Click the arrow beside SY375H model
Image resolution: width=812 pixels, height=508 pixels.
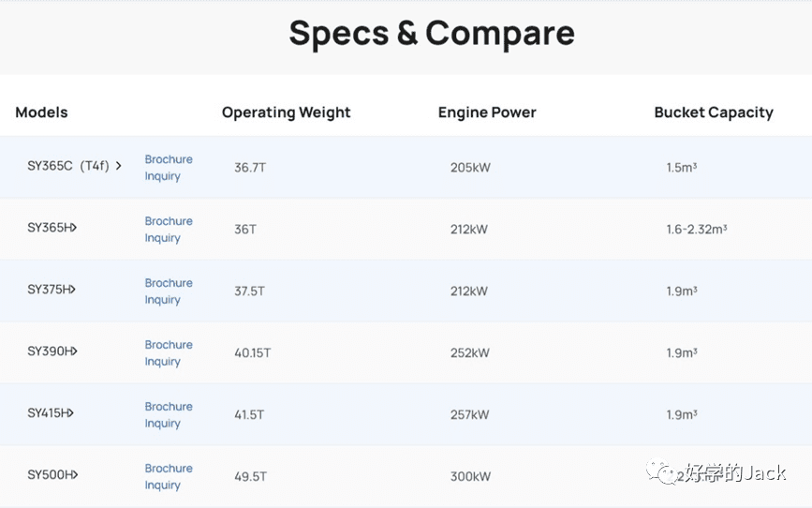point(72,290)
